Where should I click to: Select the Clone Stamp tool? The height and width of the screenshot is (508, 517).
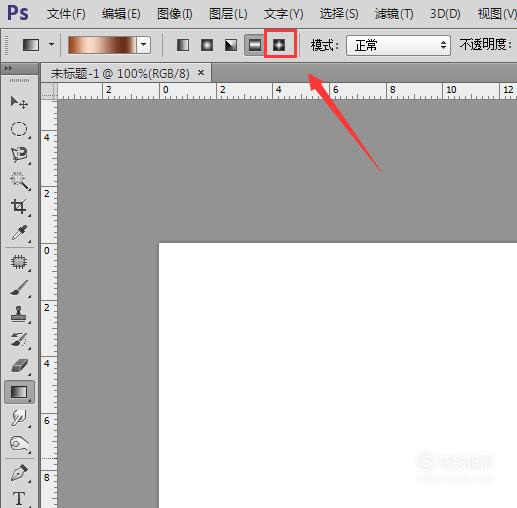[19, 314]
